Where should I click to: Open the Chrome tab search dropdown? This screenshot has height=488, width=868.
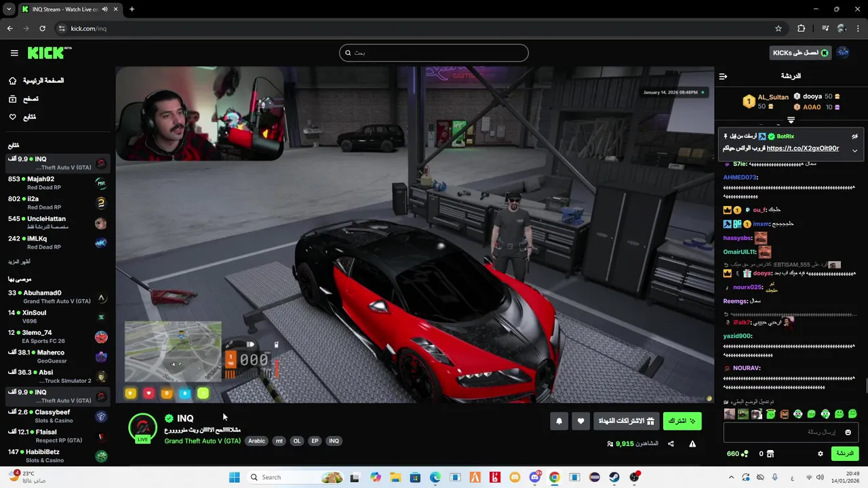tap(9, 9)
